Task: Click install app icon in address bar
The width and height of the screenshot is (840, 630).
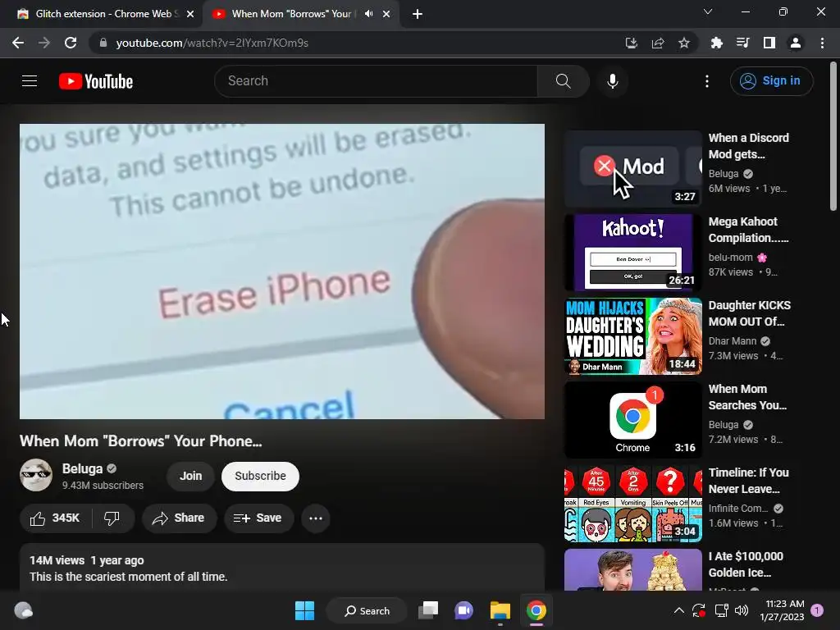Action: (631, 43)
